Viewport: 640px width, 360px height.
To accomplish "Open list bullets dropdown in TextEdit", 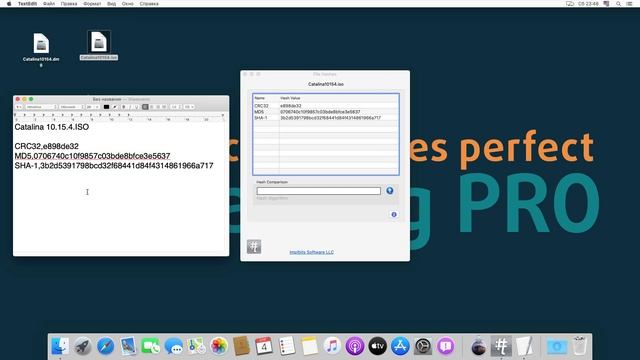I will pos(189,107).
